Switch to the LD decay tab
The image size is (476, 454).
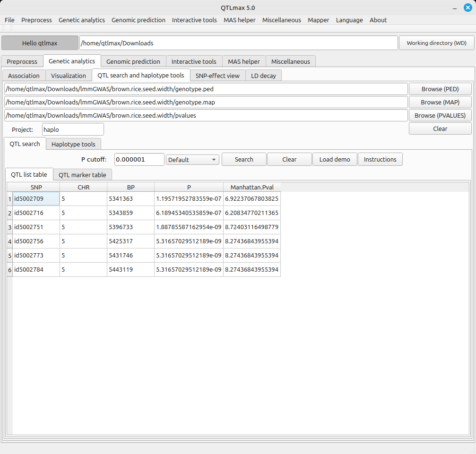click(263, 76)
